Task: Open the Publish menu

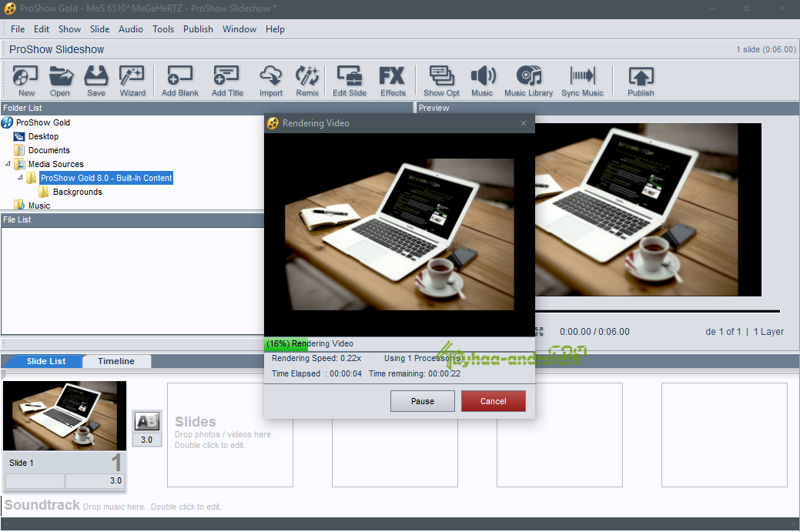Action: tap(198, 29)
